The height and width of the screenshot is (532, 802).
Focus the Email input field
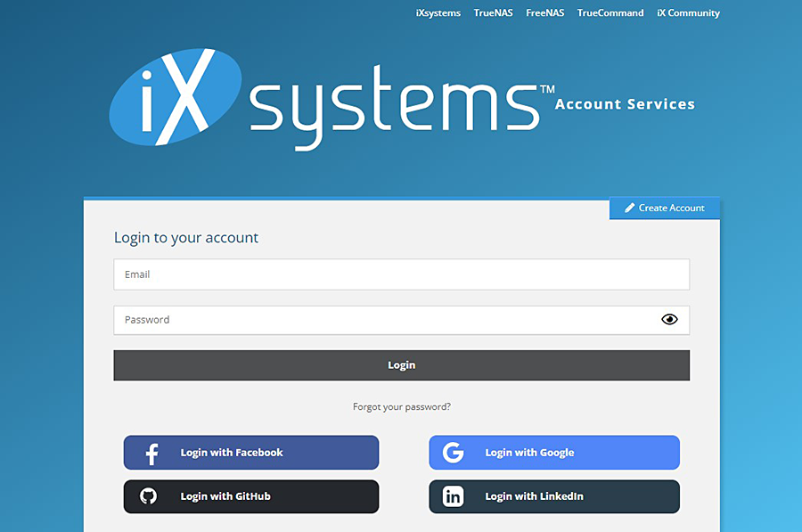[401, 274]
